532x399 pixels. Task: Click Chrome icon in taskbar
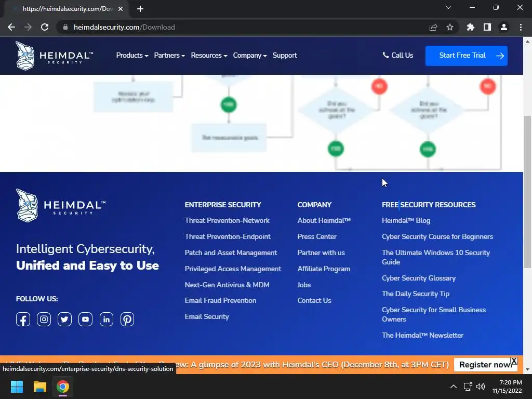point(63,387)
